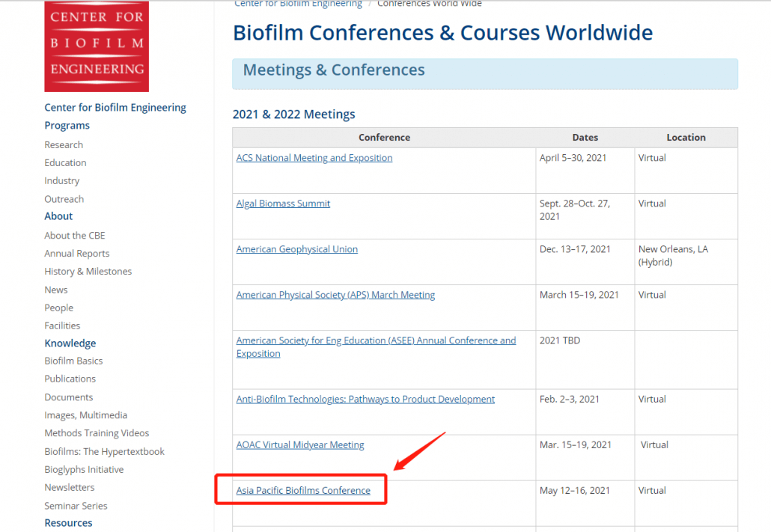Open the Education sidebar item
Viewport: 771px width, 532px height.
click(x=65, y=163)
